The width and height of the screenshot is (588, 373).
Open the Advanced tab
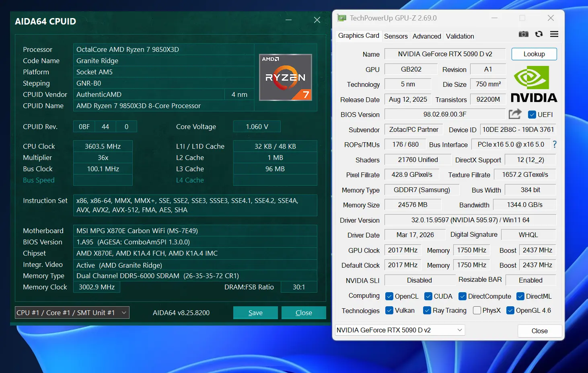[427, 36]
